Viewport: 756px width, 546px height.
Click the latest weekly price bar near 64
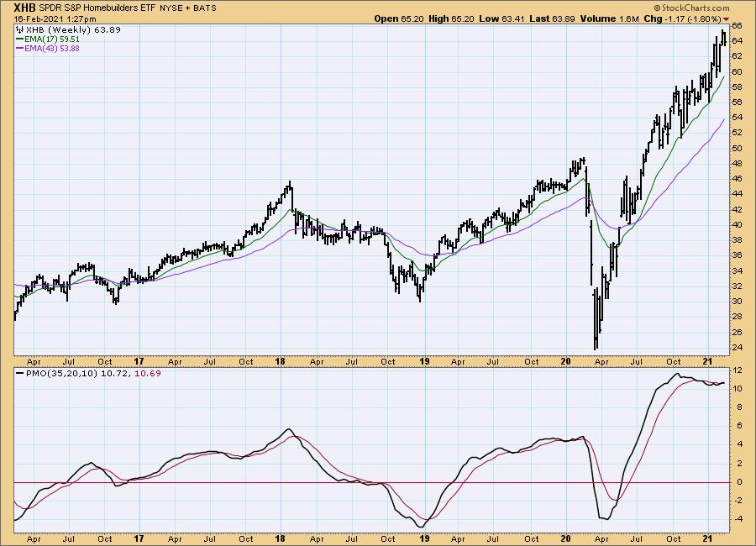(725, 39)
